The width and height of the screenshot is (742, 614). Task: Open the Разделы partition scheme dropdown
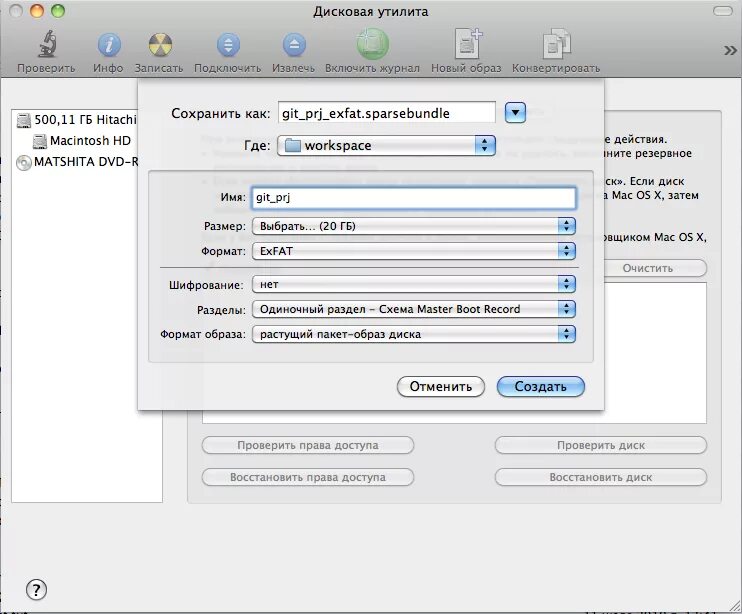414,309
